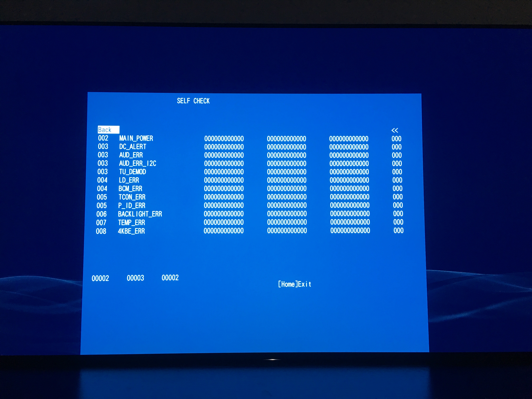Image resolution: width=532 pixels, height=399 pixels.
Task: Select the highlighted Back option
Action: pos(108,130)
